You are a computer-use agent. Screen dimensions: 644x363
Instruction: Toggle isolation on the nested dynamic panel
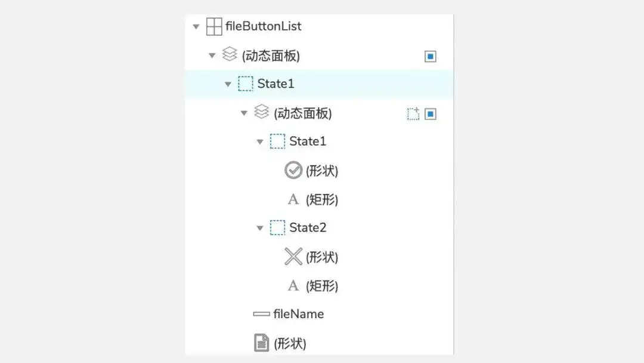431,112
